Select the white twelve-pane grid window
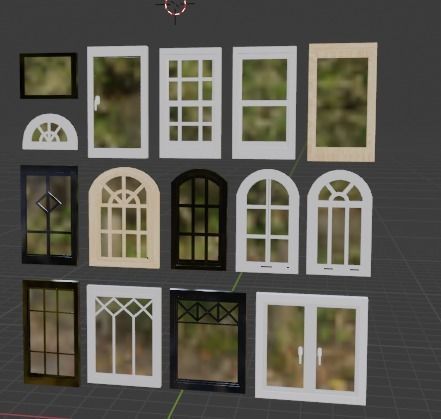The height and width of the screenshot is (419, 441). (190, 103)
